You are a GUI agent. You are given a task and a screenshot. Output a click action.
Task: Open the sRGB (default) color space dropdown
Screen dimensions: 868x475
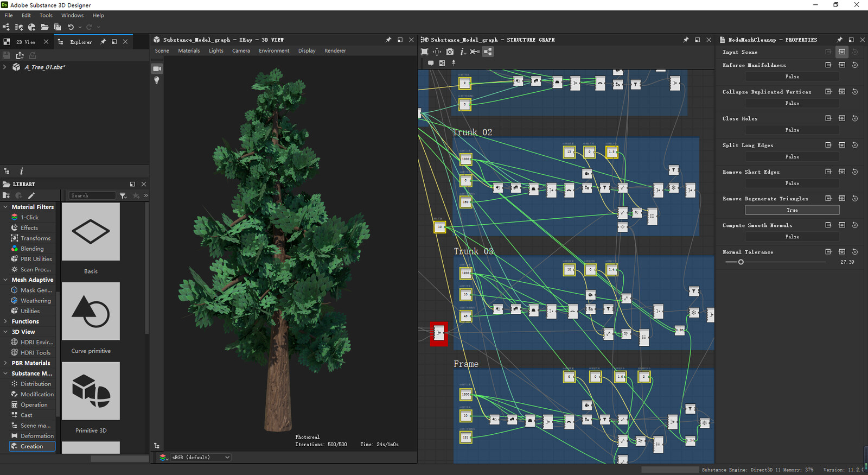pyautogui.click(x=201, y=457)
